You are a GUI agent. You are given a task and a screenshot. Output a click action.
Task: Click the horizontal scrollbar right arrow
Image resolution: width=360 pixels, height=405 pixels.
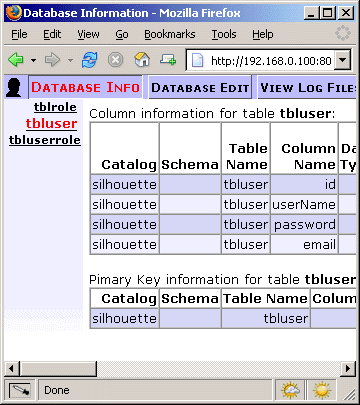[x=349, y=369]
